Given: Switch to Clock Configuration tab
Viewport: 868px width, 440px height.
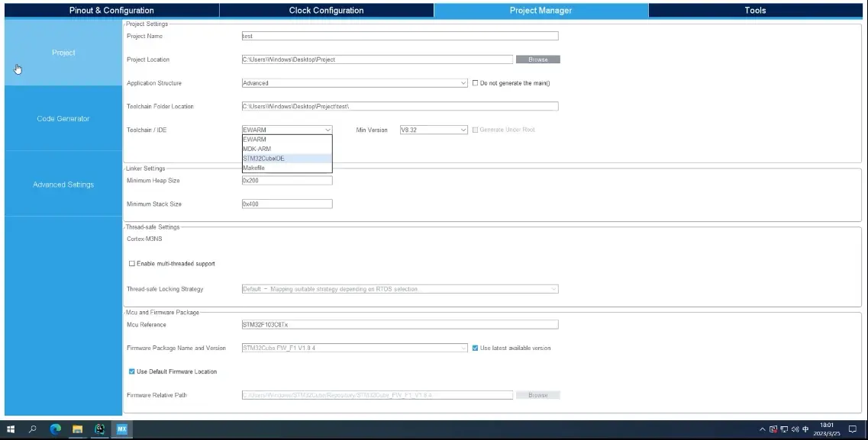Looking at the screenshot, I should [327, 10].
